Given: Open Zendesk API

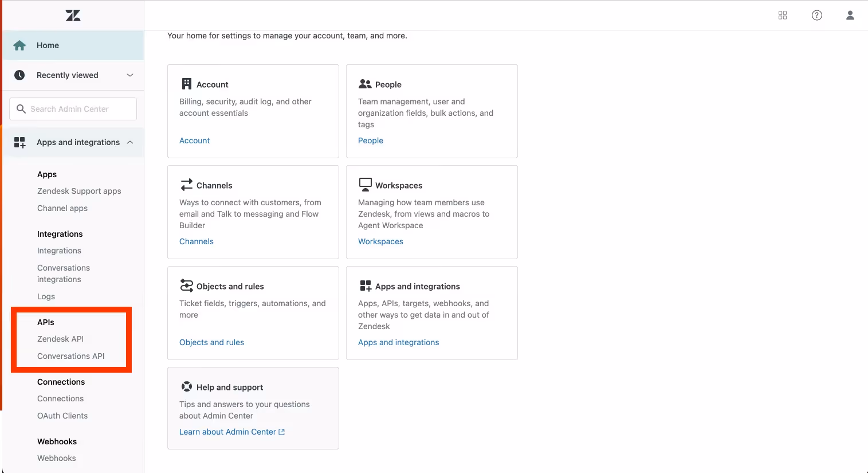Looking at the screenshot, I should [x=60, y=339].
